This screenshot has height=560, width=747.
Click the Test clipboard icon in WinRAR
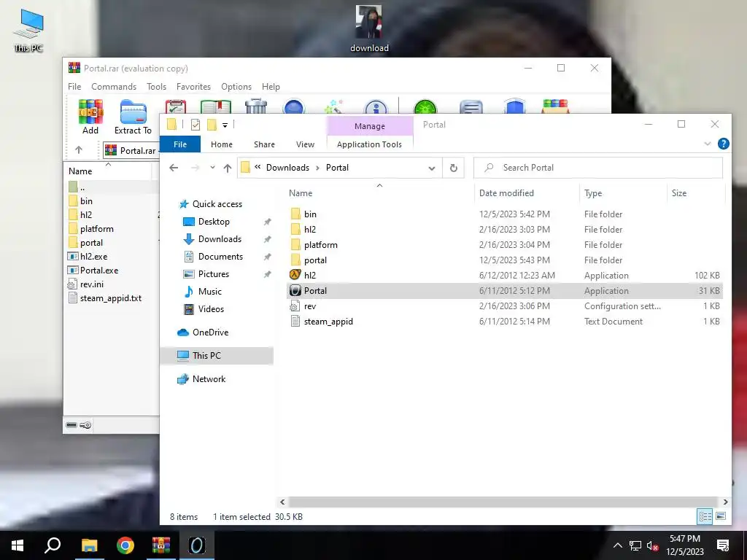175,106
